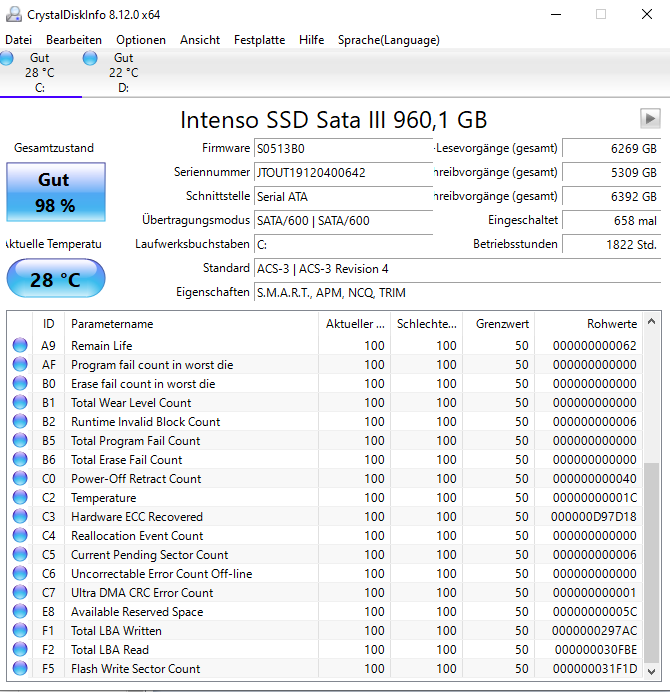Select drive C: status indicator circle

(6, 58)
